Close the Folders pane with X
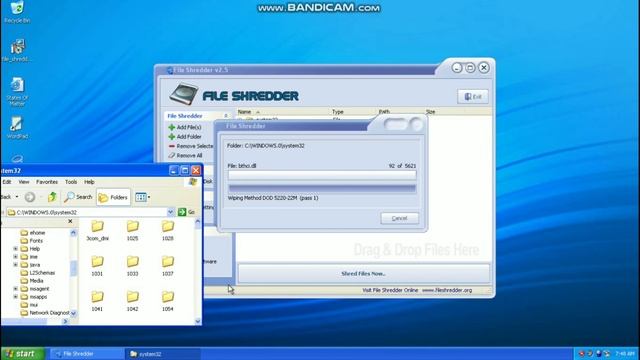 (70, 221)
